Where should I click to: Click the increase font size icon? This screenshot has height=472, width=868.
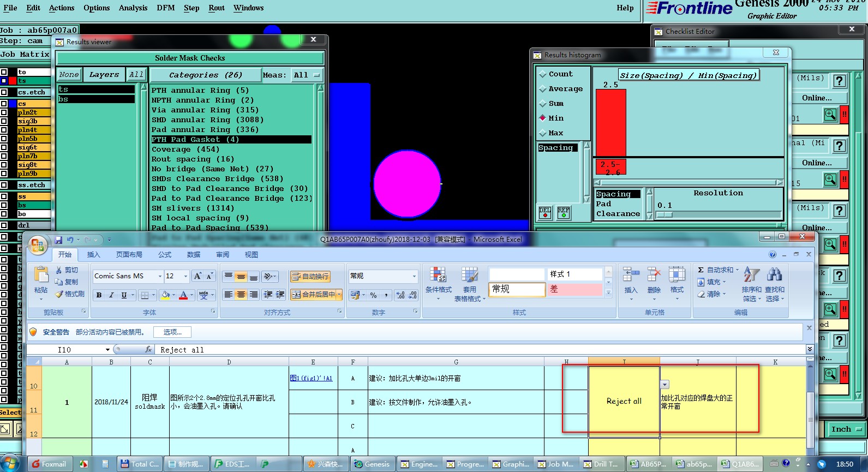pos(197,276)
